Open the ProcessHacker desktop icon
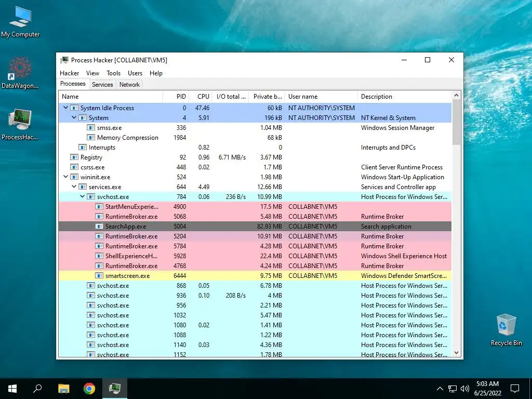The height and width of the screenshot is (399, 532). coord(20,124)
